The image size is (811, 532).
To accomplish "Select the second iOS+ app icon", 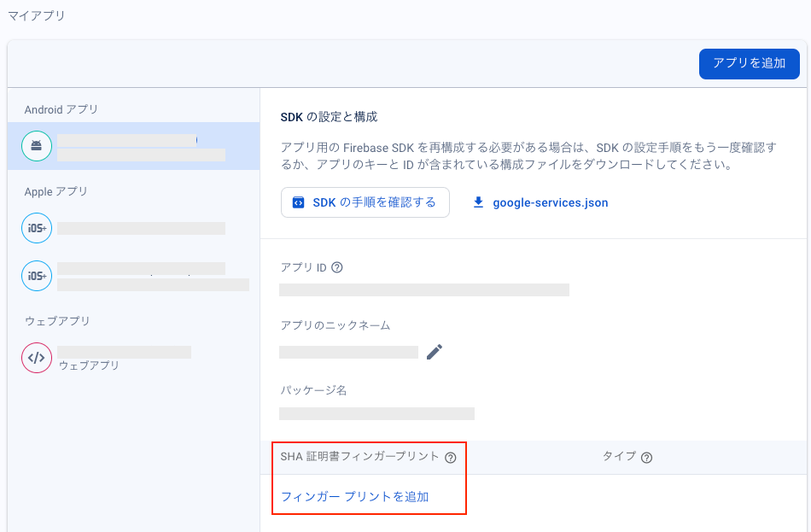I will pyautogui.click(x=36, y=276).
